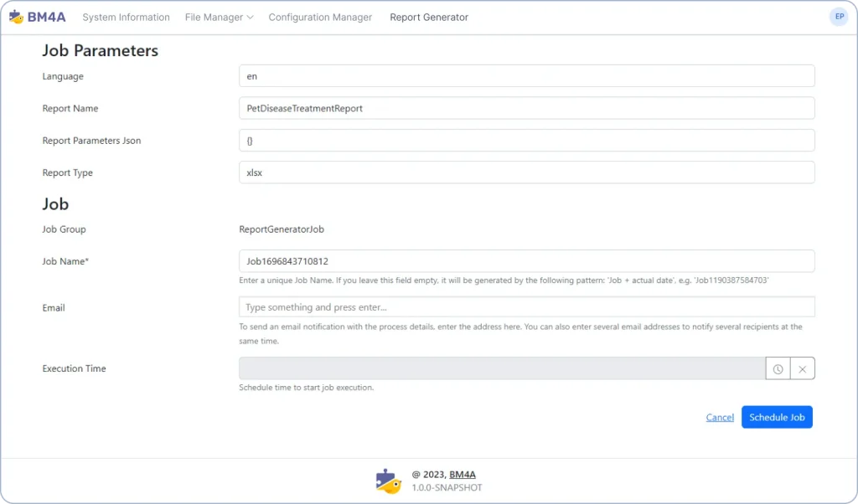Screen dimensions: 858x504
Task: Click the Job Parameters heading
Action: (101, 50)
